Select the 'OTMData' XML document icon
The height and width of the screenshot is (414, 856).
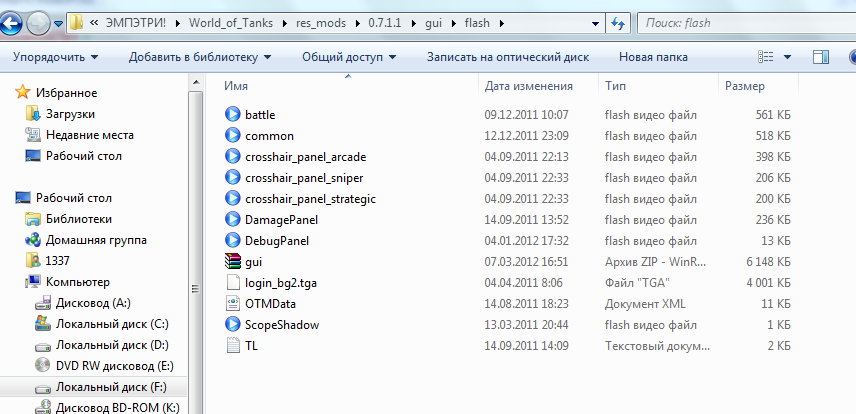tap(233, 303)
